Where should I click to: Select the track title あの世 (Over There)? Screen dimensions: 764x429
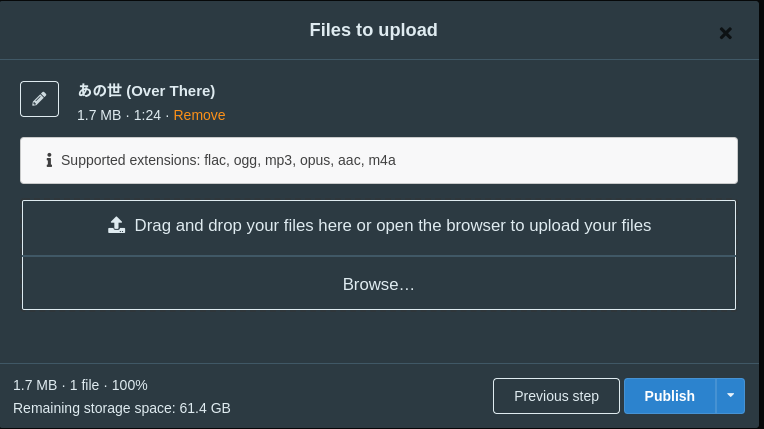(146, 91)
